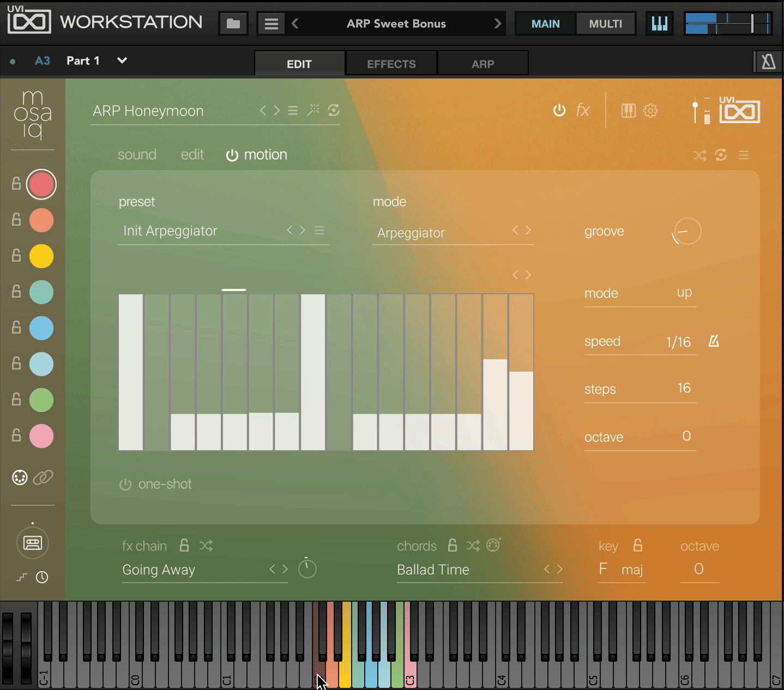Toggle the motion power button
The height and width of the screenshot is (690, 784).
232,155
